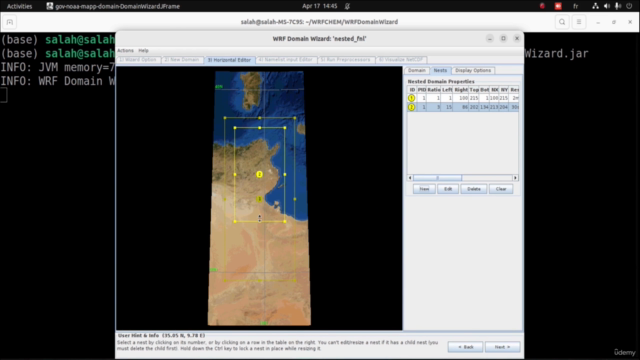
Task: Open the Display Options tab
Action: [x=473, y=71]
